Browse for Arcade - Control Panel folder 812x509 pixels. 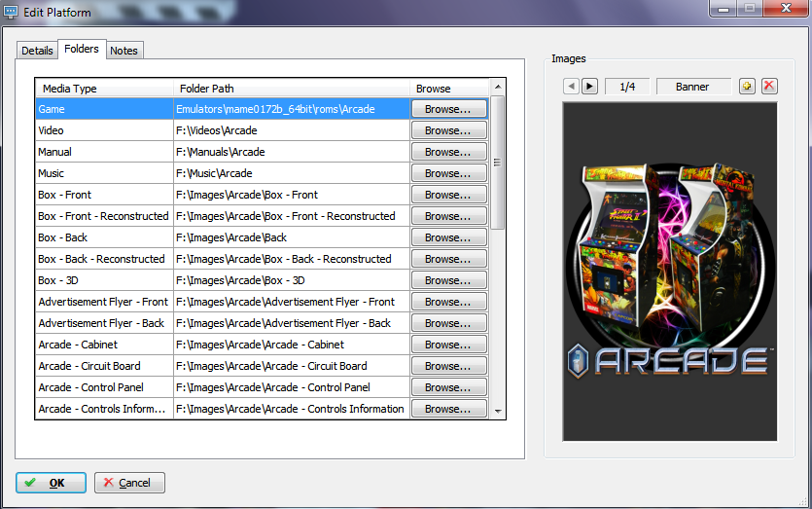point(449,387)
